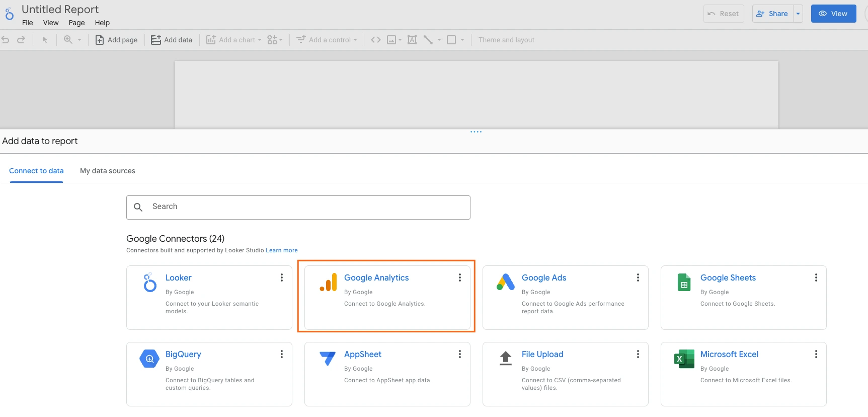Open the Help menu

(x=102, y=23)
